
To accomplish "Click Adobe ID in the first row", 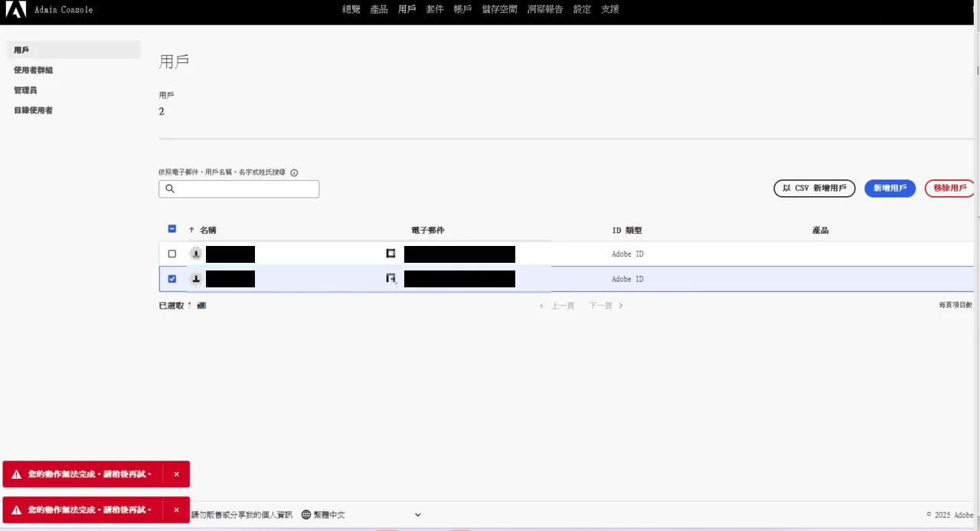I will (628, 254).
